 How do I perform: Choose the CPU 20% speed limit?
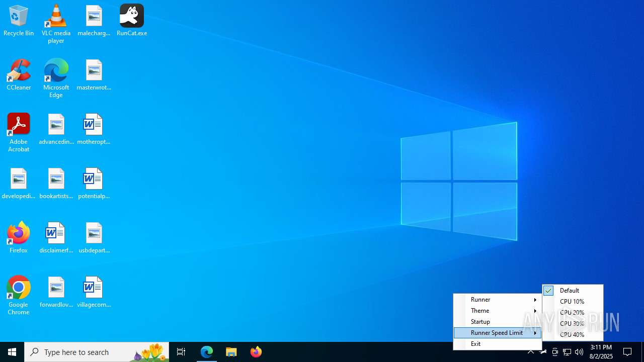click(x=573, y=313)
